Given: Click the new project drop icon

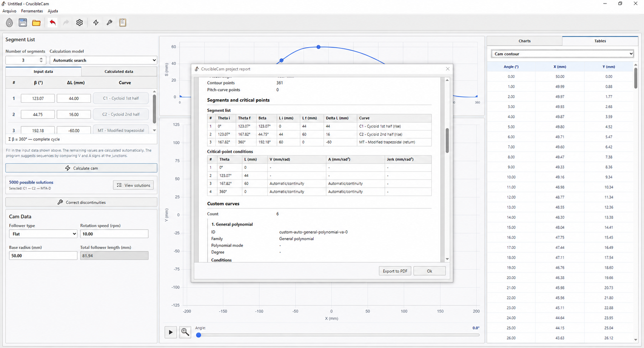Looking at the screenshot, I should (9, 23).
